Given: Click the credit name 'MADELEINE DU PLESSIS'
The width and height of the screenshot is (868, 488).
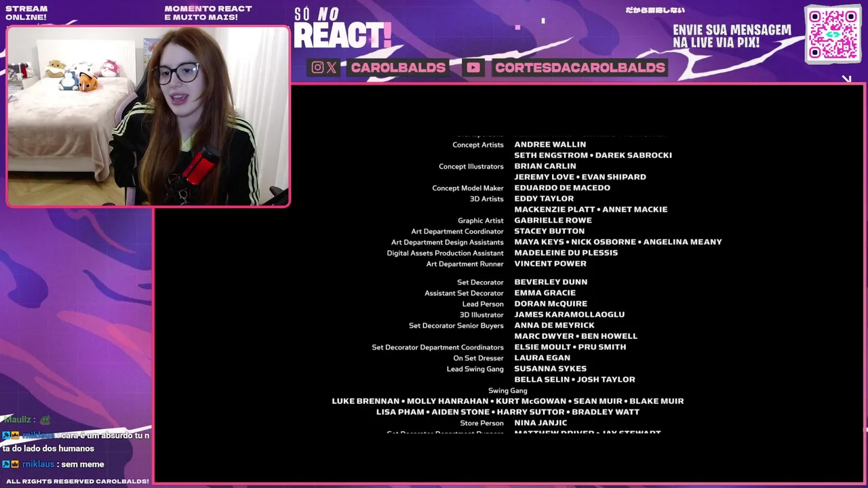Looking at the screenshot, I should (x=566, y=253).
